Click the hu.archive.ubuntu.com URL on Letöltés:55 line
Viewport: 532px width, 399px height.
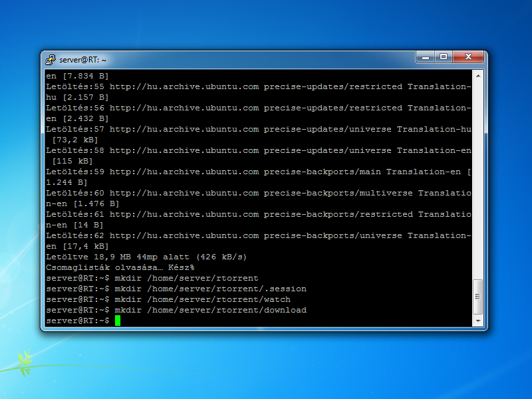click(184, 86)
